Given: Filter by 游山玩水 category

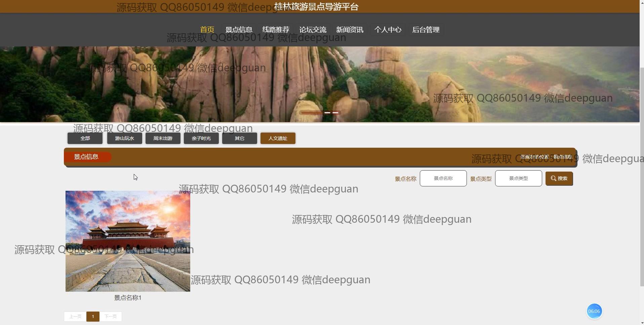Looking at the screenshot, I should [124, 138].
